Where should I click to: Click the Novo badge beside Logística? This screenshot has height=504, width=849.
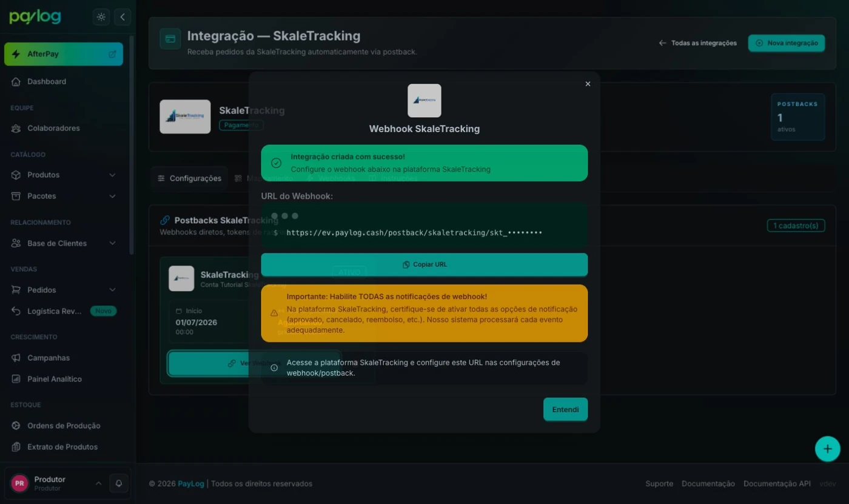tap(103, 311)
